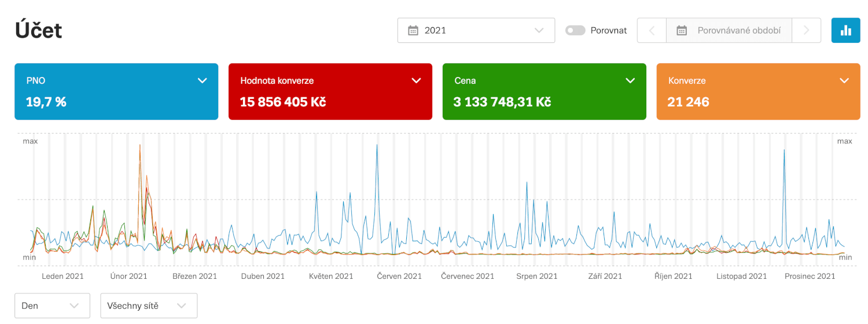This screenshot has width=868, height=324.
Task: Expand the Konverze metric card chevron
Action: coord(844,80)
